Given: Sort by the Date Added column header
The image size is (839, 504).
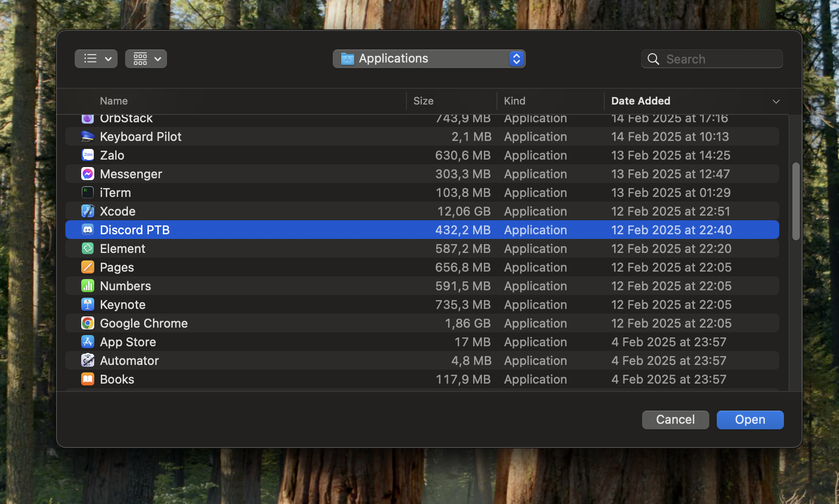Looking at the screenshot, I should 641,101.
